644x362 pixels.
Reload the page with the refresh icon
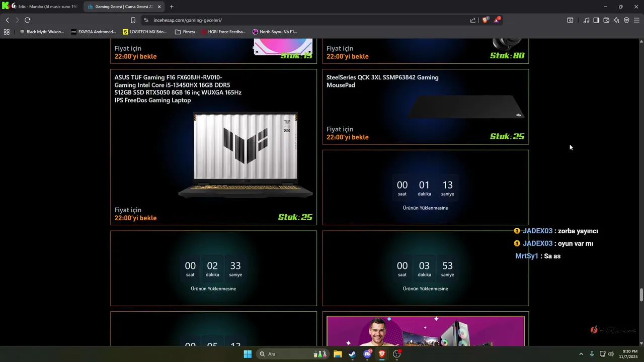pos(27,20)
